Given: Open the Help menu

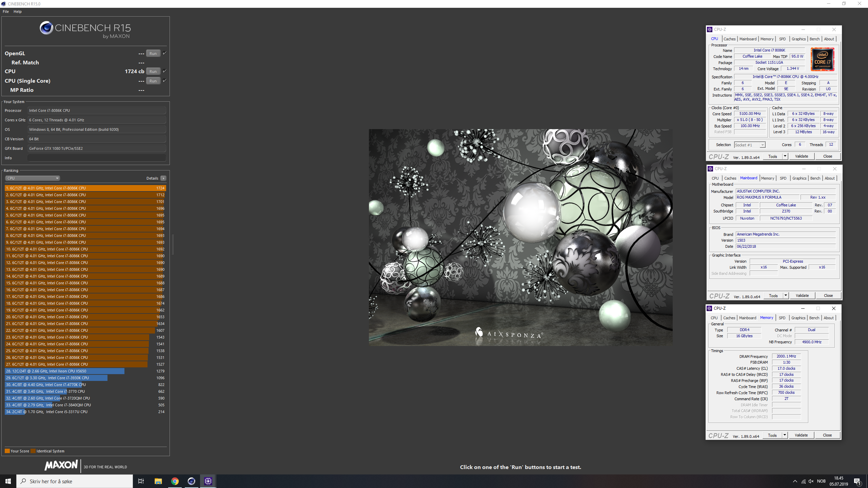Looking at the screenshot, I should [18, 12].
